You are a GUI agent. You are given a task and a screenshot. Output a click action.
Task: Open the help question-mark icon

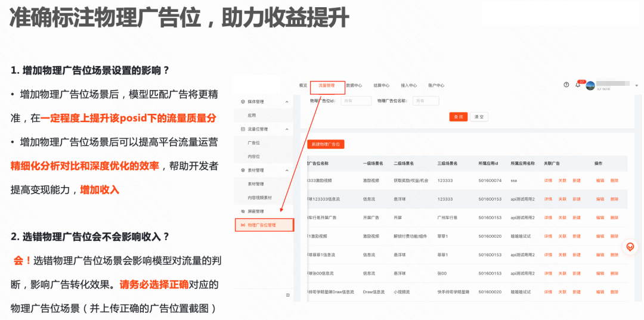coord(566,85)
